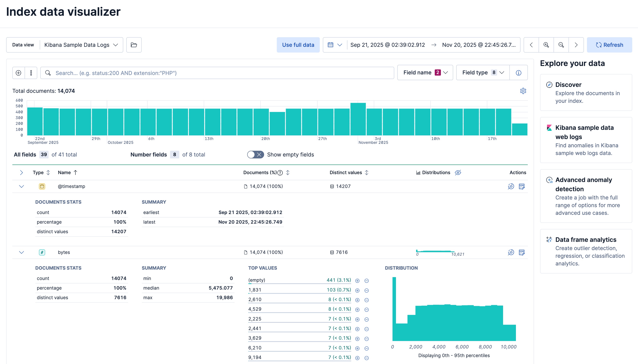Click the bytes distribution sparkline
This screenshot has height=364, width=638.
click(435, 251)
